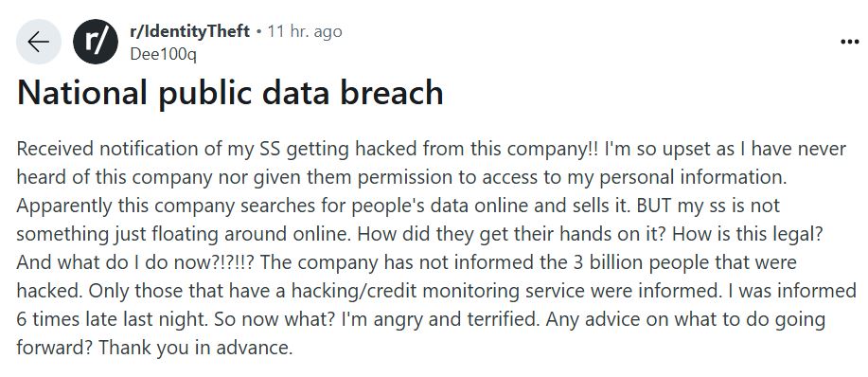This screenshot has width=868, height=377.
Task: Click the 'National public data breach' title
Action: (230, 93)
